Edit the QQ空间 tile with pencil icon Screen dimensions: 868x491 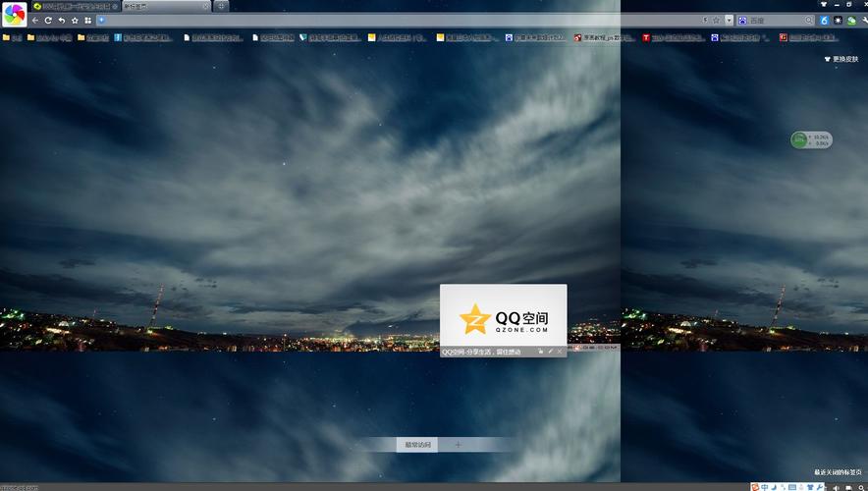550,352
